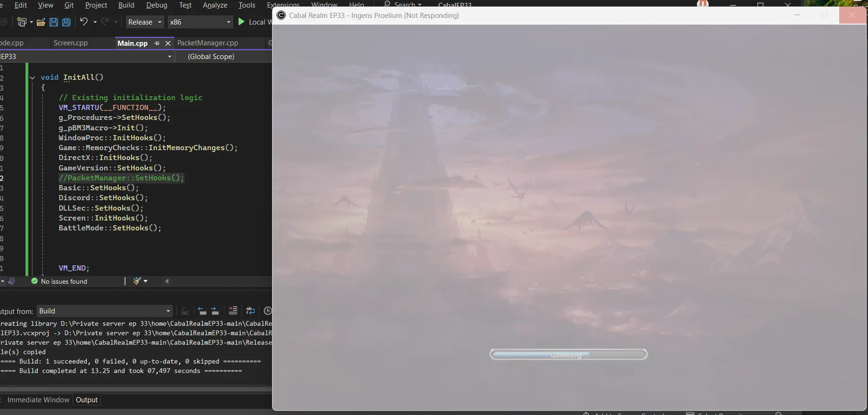The image size is (868, 415).
Task: Click the Save All double-disk icon
Action: click(x=67, y=22)
